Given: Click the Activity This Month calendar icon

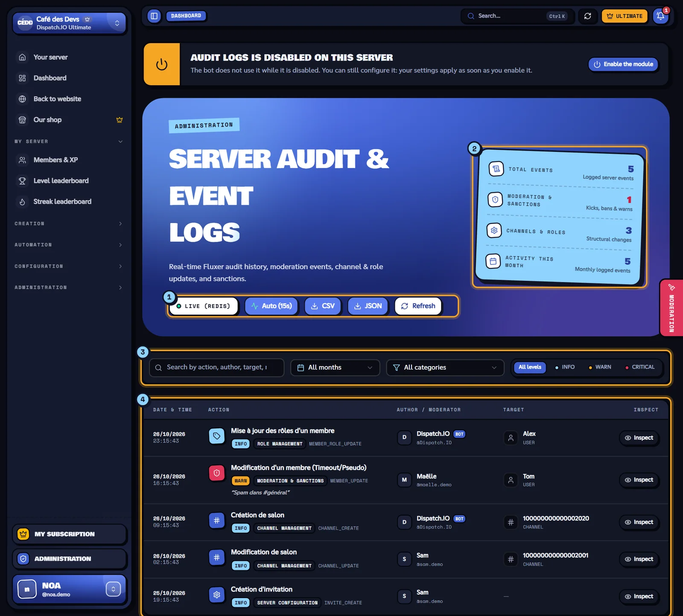Looking at the screenshot, I should point(493,261).
